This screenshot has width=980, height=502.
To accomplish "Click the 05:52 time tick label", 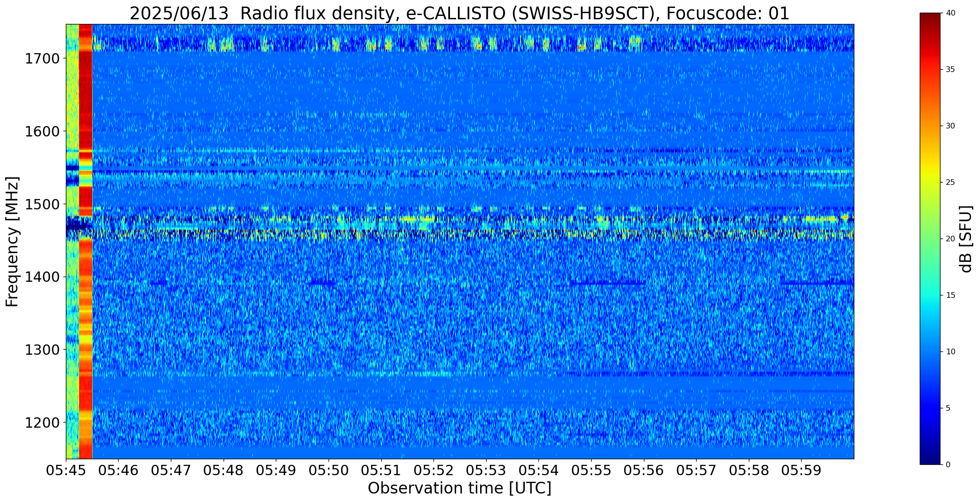I will pos(434,470).
